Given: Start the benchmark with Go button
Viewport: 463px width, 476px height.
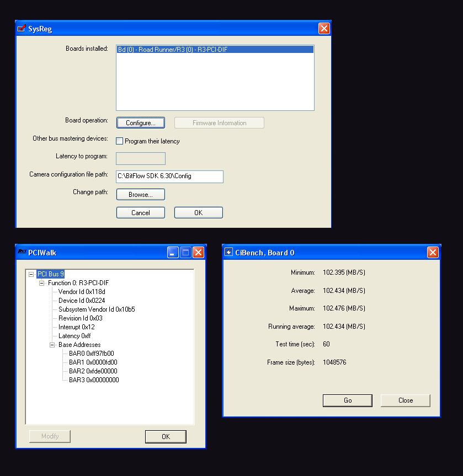Looking at the screenshot, I should pyautogui.click(x=347, y=400).
